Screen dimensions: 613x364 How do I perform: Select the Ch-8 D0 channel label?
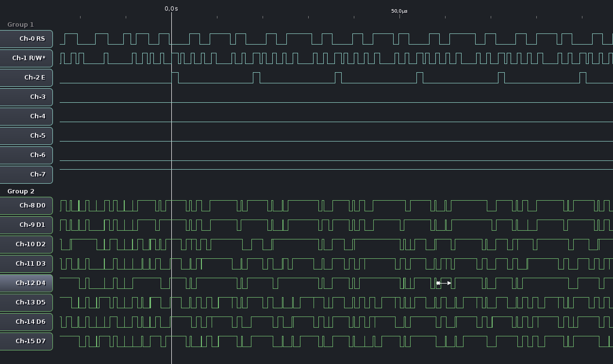coord(27,206)
